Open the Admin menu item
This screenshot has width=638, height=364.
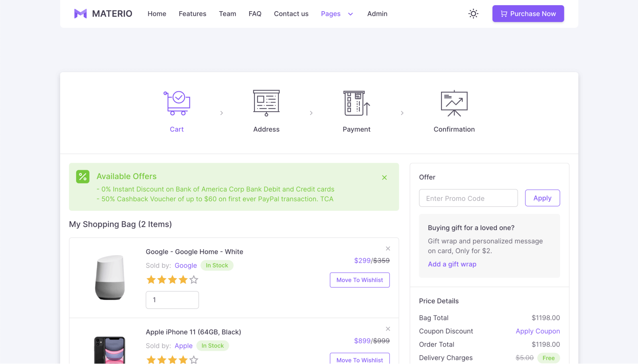point(377,14)
